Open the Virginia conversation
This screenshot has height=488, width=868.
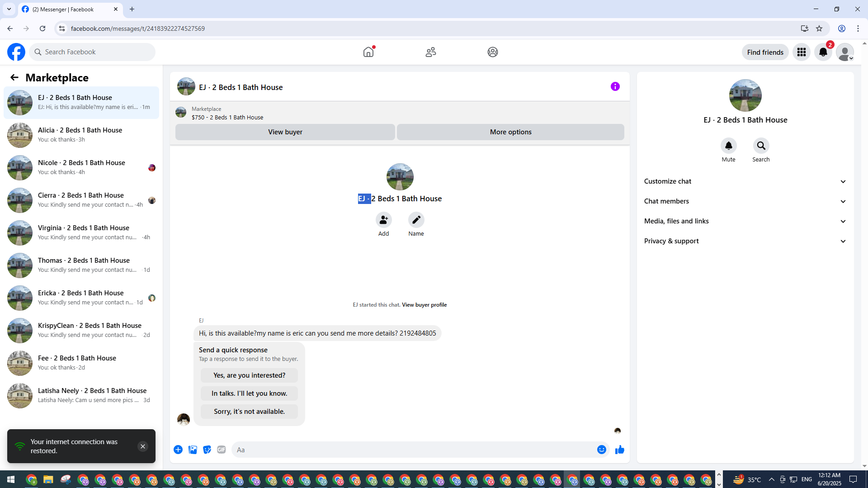point(81,232)
